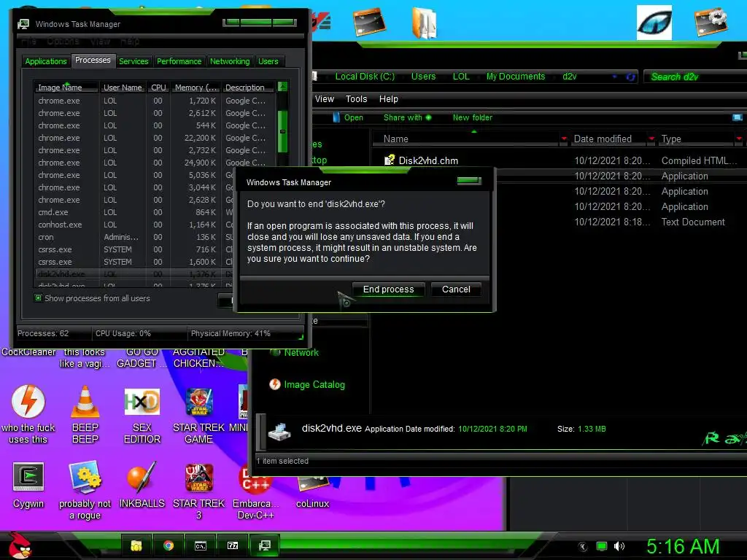Click the view options icon in explorer toolbar
This screenshot has height=560, width=747.
[x=738, y=117]
